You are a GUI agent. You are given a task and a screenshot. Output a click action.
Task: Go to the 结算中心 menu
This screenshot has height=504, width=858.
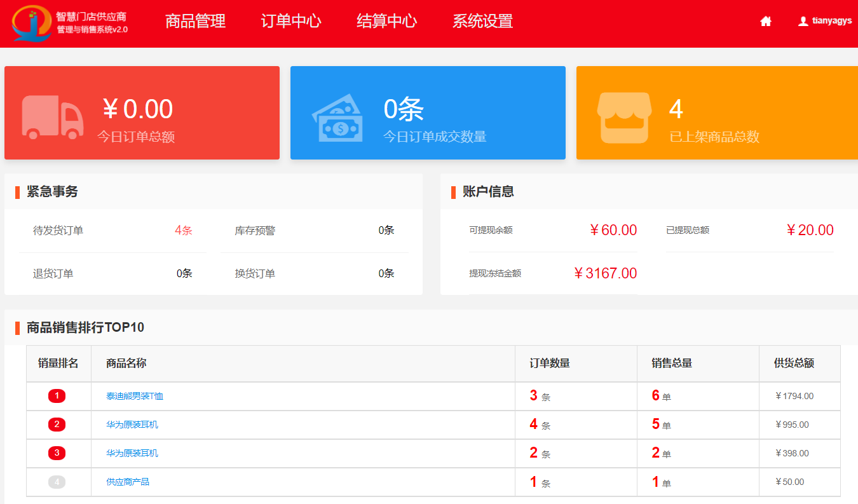point(386,21)
